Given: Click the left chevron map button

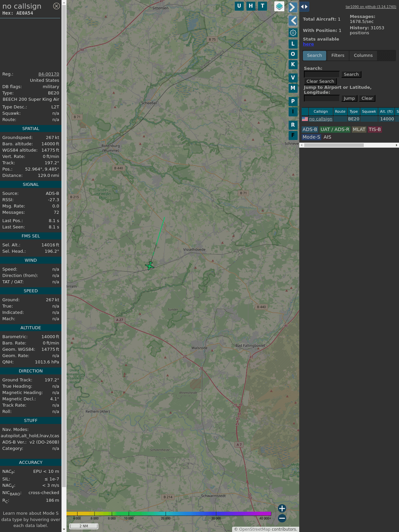Looking at the screenshot, I should pyautogui.click(x=293, y=21).
